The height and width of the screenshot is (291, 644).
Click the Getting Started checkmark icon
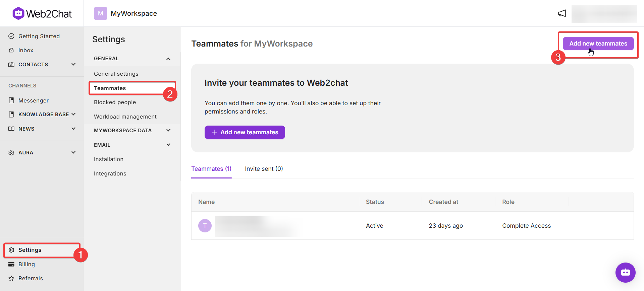point(11,36)
